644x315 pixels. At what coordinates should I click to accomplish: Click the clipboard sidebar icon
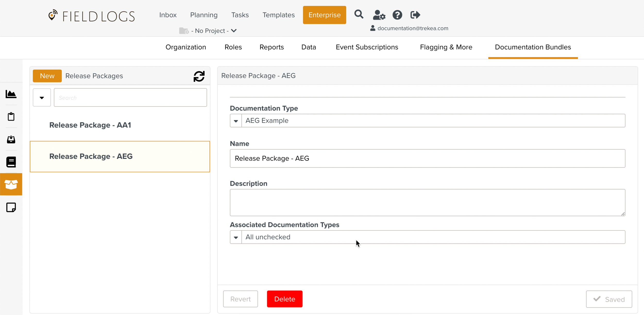click(x=11, y=117)
